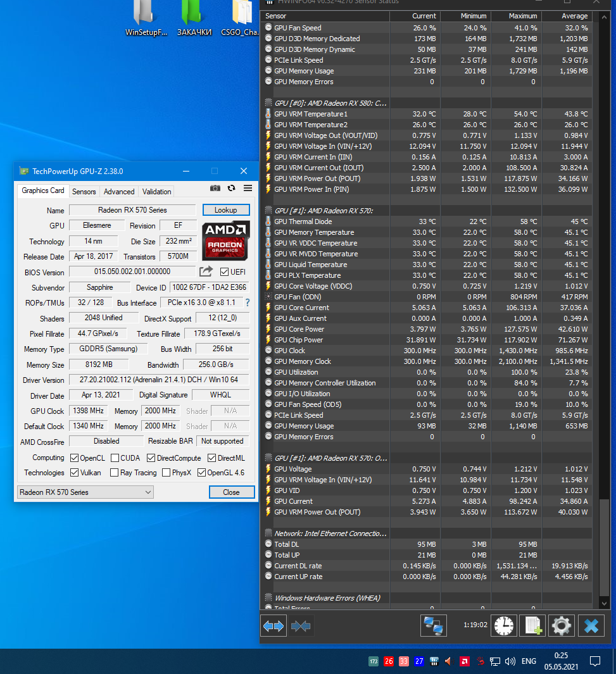Toggle the Ray Tracing checkbox
This screenshot has height=674, width=616.
point(115,472)
